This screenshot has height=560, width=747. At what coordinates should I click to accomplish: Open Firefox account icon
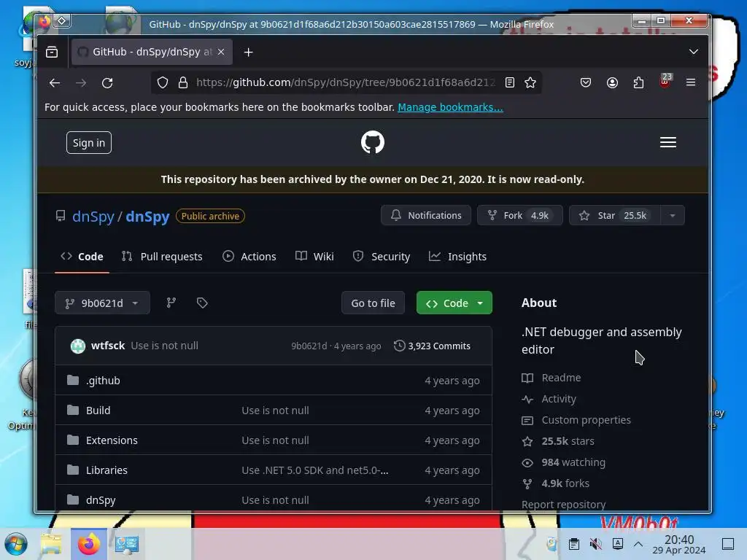pos(612,83)
